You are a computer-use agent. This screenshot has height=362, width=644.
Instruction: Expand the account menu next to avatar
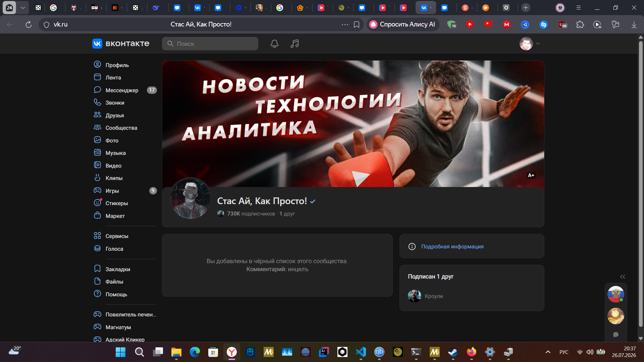(x=538, y=44)
